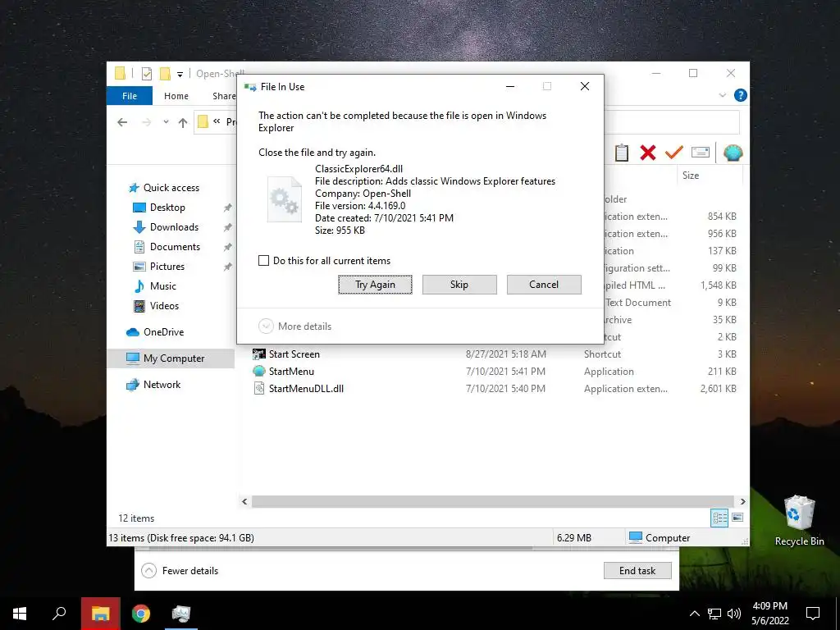Screen dimensions: 840x630
Task: Select Quick access in navigation pane
Action: click(x=171, y=188)
